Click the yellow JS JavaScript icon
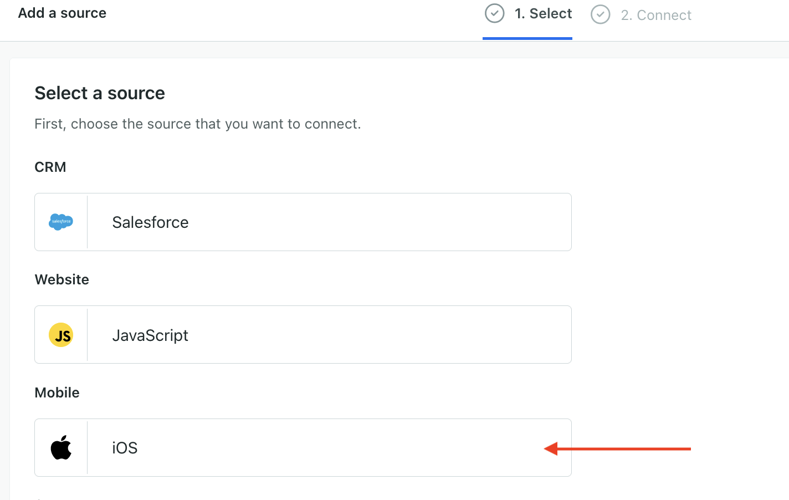This screenshot has width=789, height=500. (61, 335)
